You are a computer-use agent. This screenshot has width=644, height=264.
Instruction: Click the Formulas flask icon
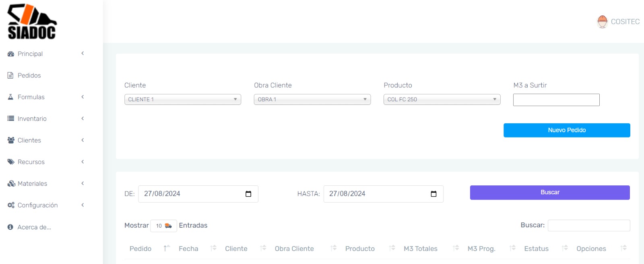click(11, 97)
